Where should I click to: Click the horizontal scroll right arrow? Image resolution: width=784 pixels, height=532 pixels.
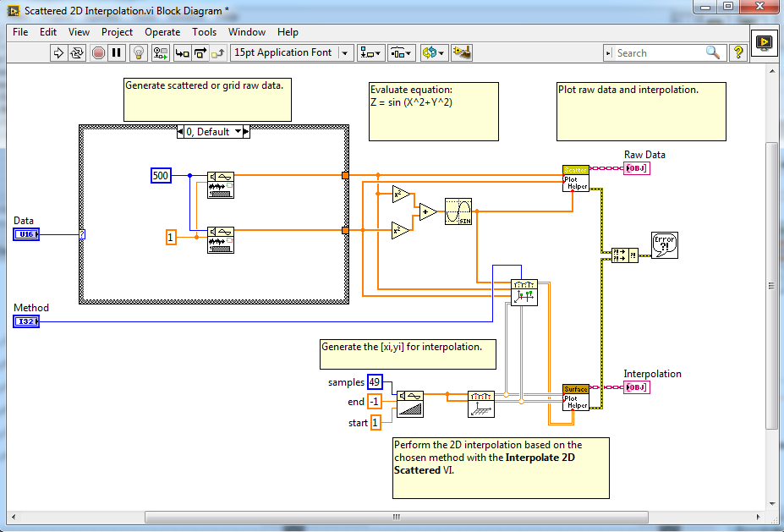(758, 517)
